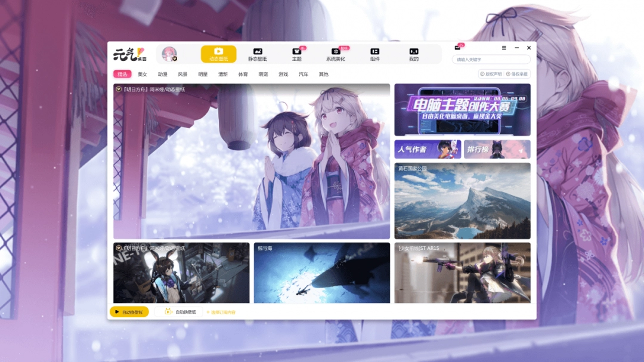
Task: Click the user avatar picture
Action: [x=169, y=54]
